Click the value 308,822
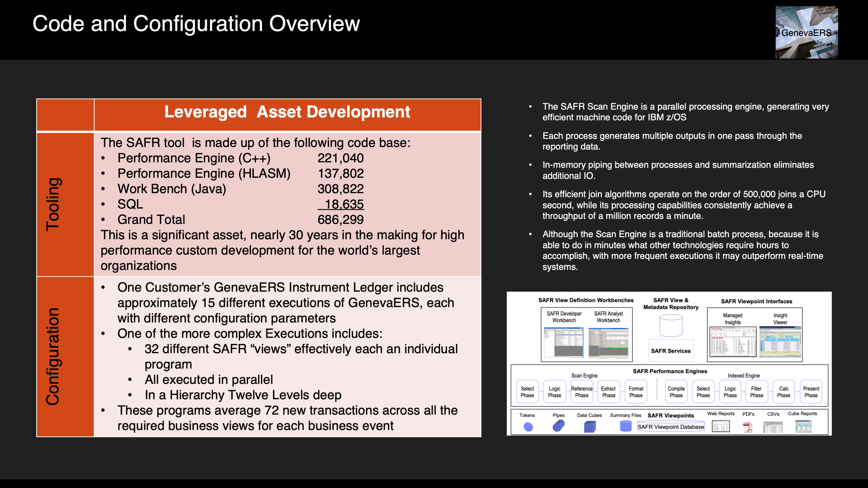Image resolution: width=868 pixels, height=488 pixels. tap(341, 189)
